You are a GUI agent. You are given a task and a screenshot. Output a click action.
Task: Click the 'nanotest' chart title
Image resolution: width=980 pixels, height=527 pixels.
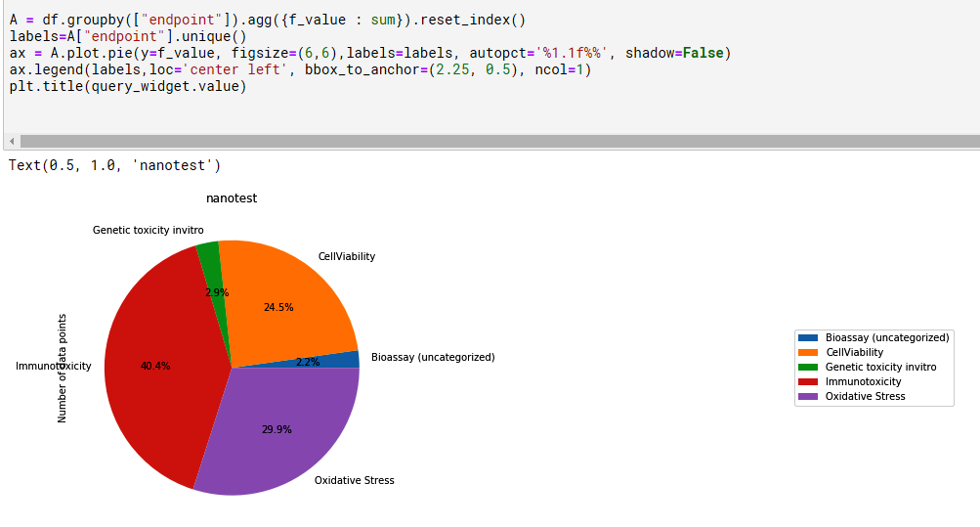(x=232, y=198)
